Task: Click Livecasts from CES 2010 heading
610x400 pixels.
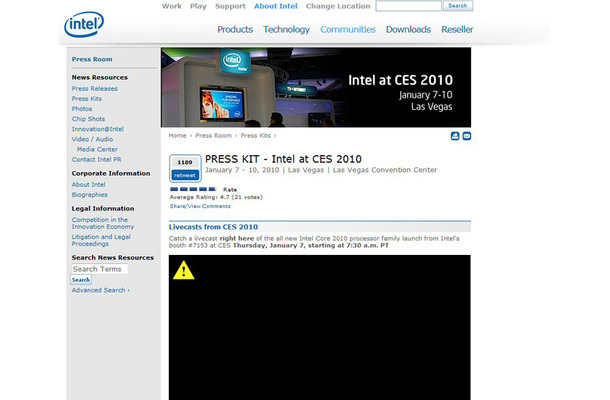Action: click(x=213, y=227)
